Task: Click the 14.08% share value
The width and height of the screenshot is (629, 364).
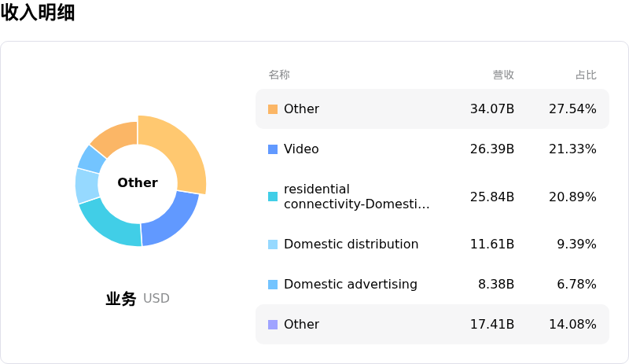Action: [572, 325]
